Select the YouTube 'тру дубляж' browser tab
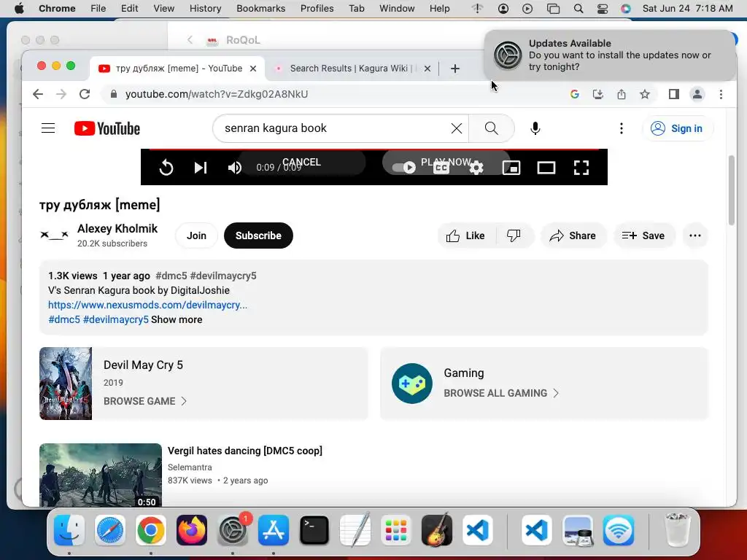The width and height of the screenshot is (747, 560). 177,69
